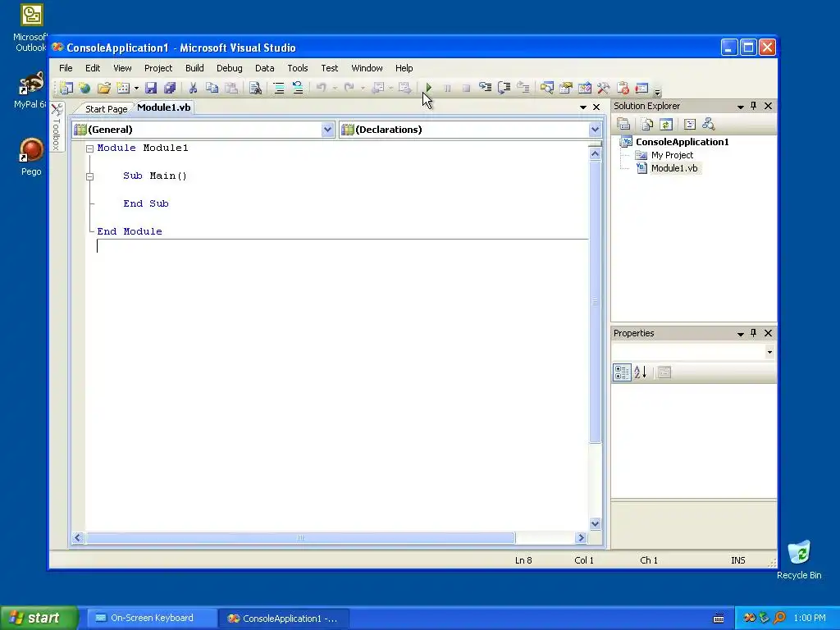Image resolution: width=840 pixels, height=630 pixels.
Task: Open the Build menu
Action: pyautogui.click(x=194, y=68)
